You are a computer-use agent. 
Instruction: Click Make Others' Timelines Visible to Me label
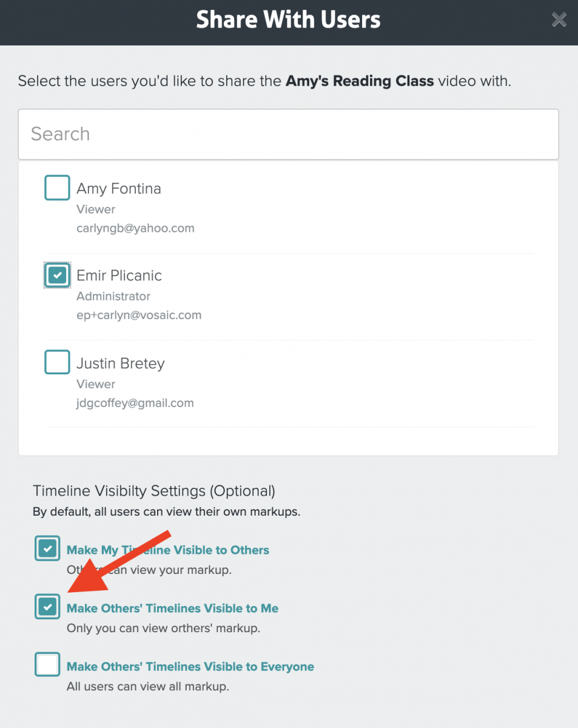point(173,608)
